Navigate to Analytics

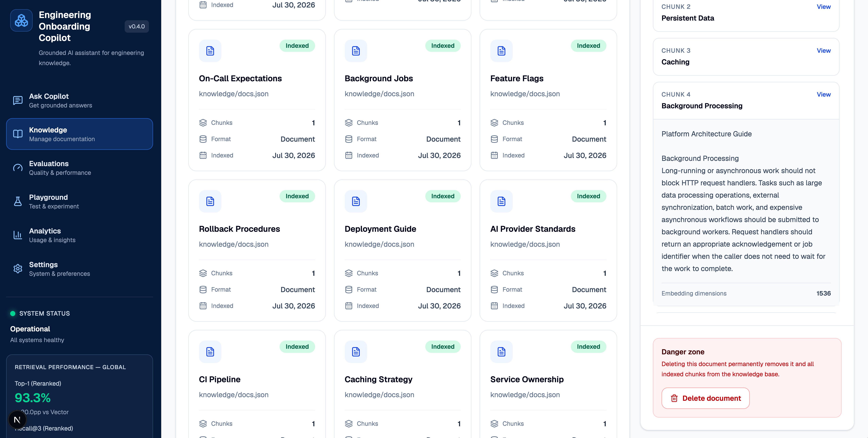pyautogui.click(x=80, y=235)
